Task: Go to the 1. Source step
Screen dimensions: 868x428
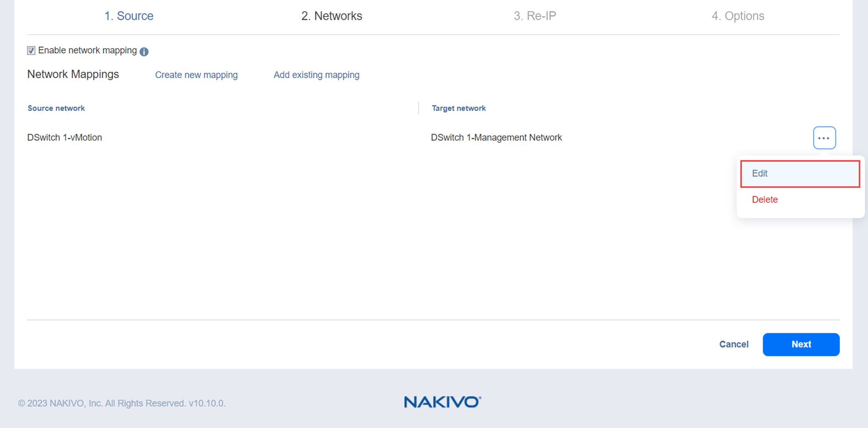Action: coord(129,16)
